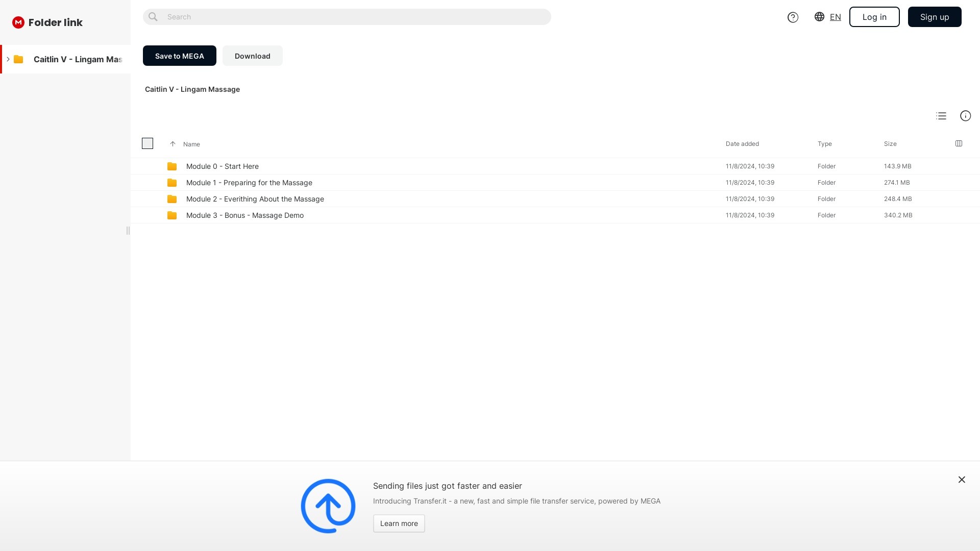The width and height of the screenshot is (980, 551).
Task: Open the help question mark icon
Action: pos(793,17)
